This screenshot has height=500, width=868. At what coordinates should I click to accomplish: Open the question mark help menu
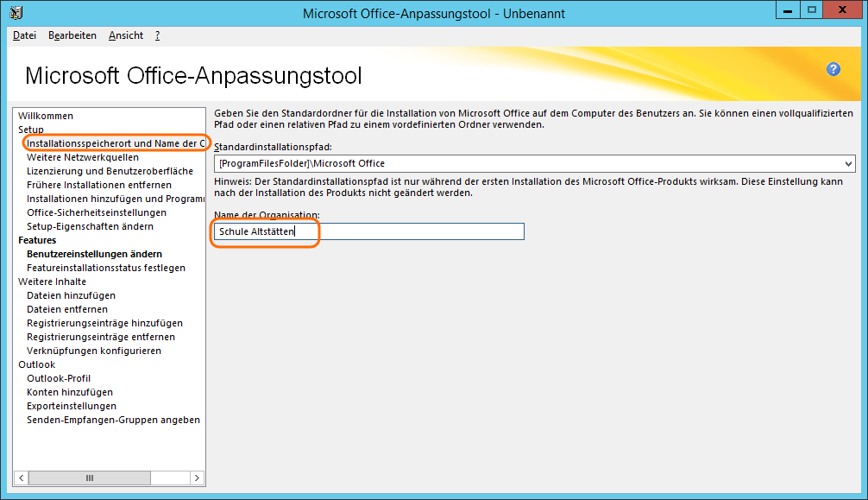click(157, 35)
